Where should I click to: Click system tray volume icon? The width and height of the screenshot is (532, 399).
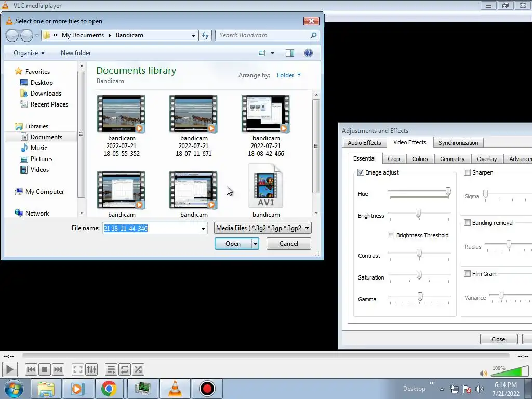(480, 389)
